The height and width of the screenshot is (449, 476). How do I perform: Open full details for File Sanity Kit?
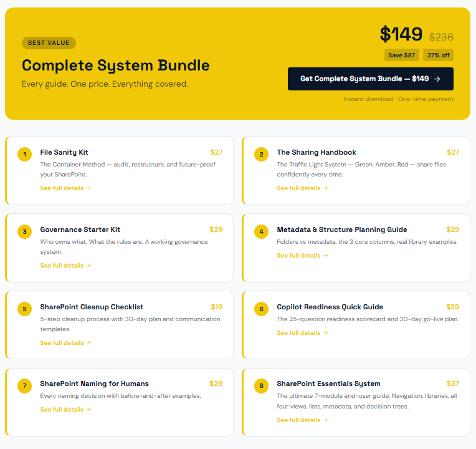(65, 188)
